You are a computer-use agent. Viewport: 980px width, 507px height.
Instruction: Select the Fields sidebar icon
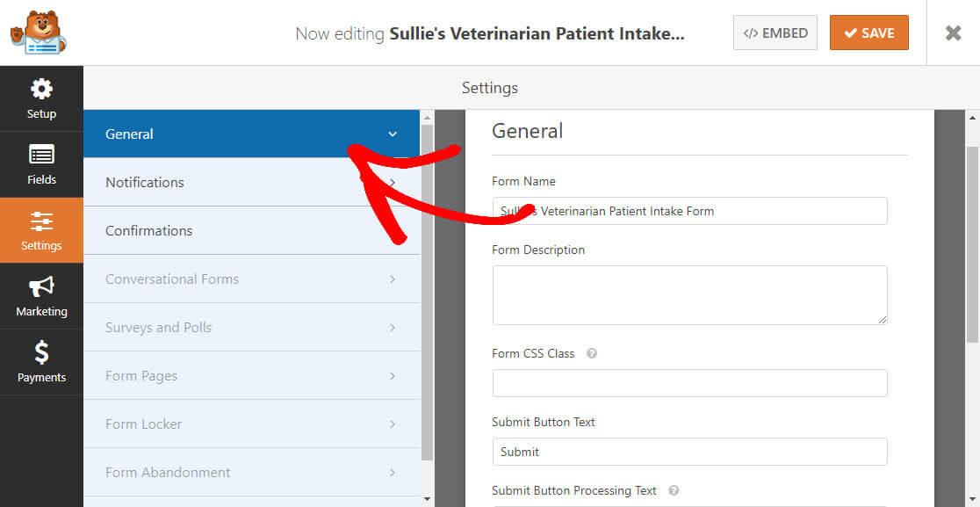(41, 163)
